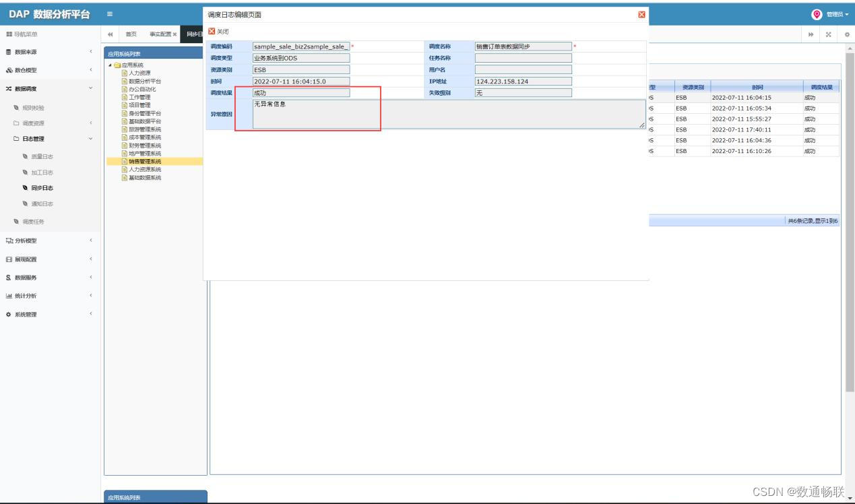The width and height of the screenshot is (855, 504).
Task: Select 人力资源系统 in the tree
Action: tap(145, 170)
